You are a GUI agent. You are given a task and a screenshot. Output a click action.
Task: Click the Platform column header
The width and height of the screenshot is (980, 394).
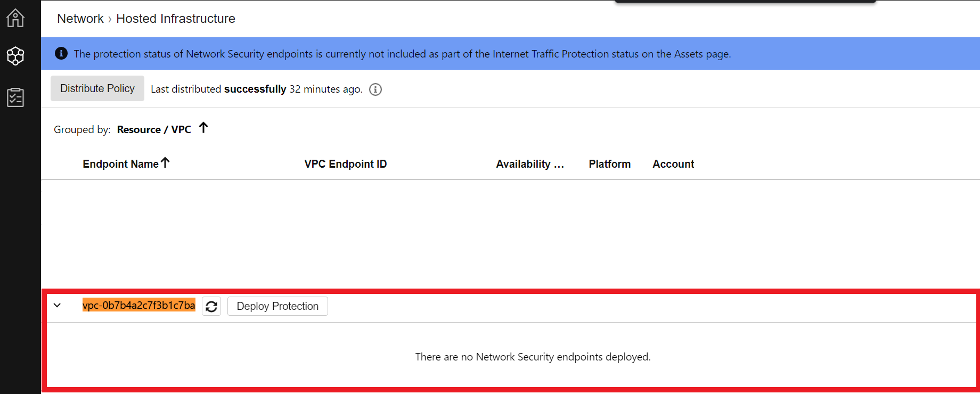coord(610,164)
